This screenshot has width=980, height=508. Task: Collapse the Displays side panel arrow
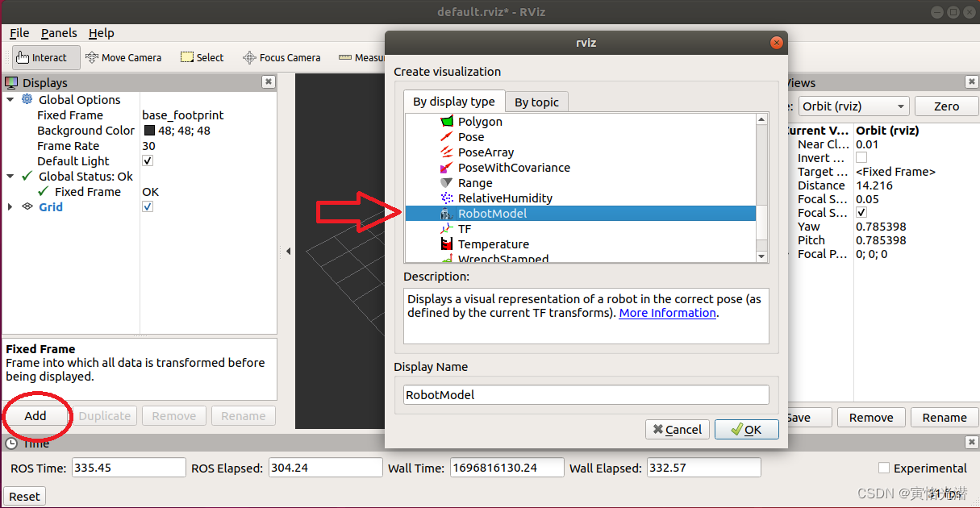click(289, 252)
